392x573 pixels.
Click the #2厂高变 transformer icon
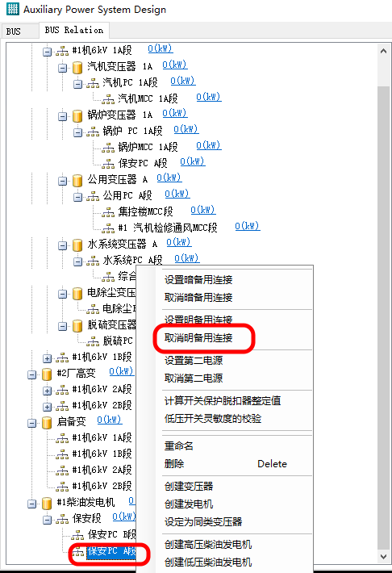(x=47, y=374)
